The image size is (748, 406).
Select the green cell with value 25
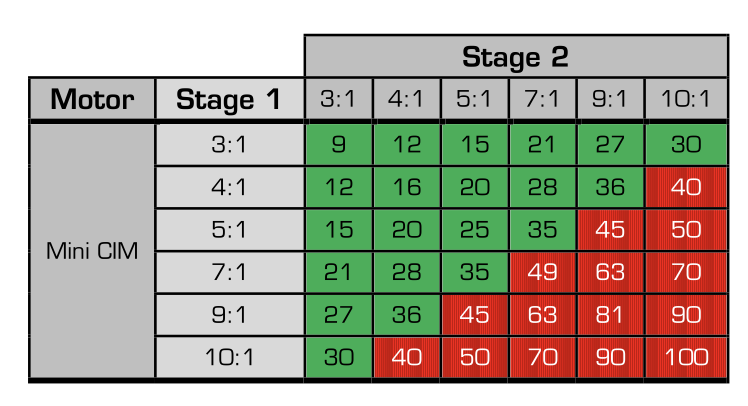[474, 229]
